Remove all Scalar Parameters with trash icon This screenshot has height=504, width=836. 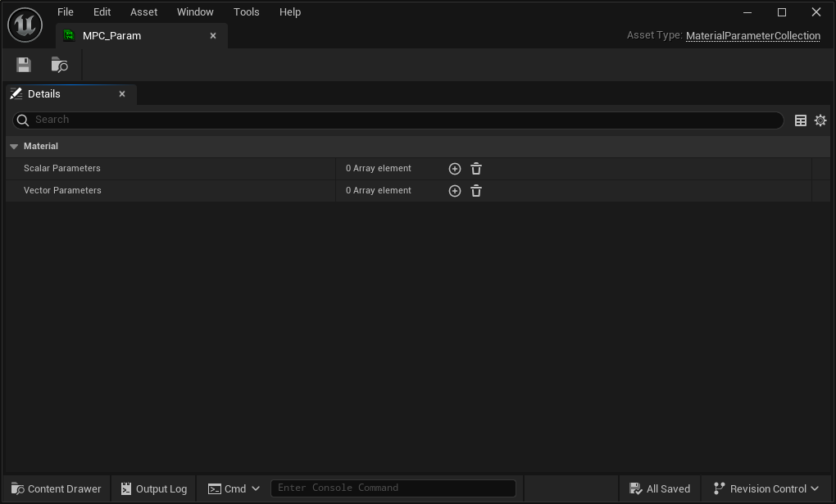tap(476, 169)
